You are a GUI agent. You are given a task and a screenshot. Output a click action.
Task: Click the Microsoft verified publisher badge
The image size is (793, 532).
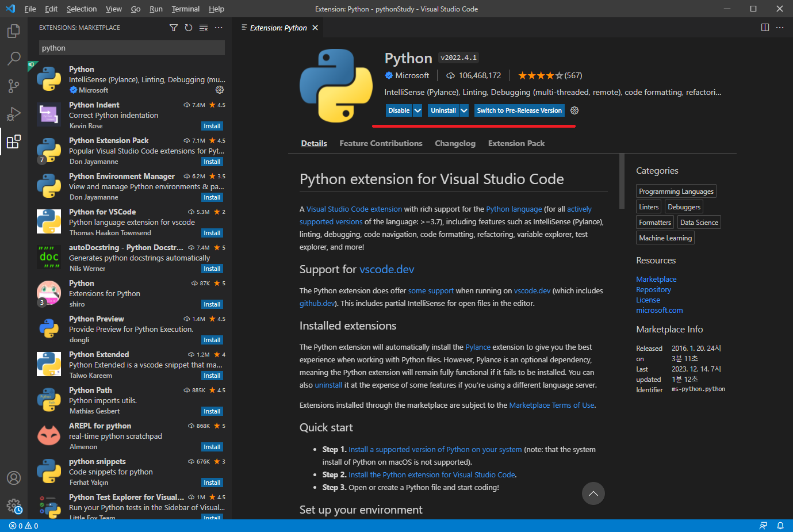click(x=389, y=75)
